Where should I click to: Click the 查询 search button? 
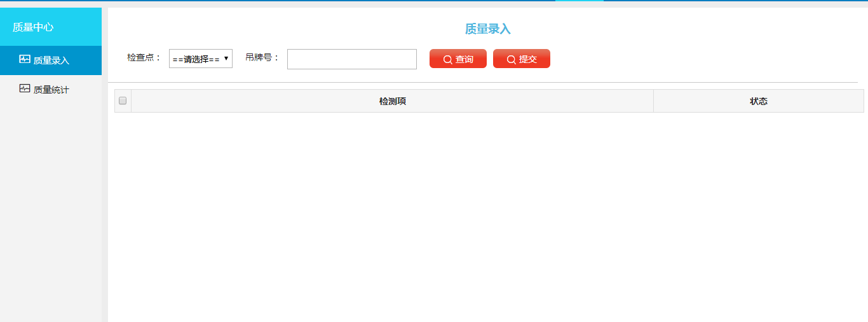pyautogui.click(x=458, y=59)
